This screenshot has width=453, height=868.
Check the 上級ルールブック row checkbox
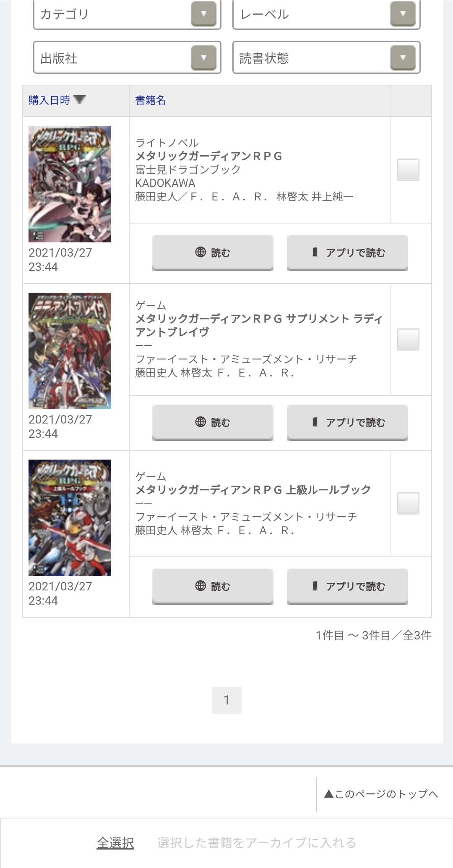pyautogui.click(x=408, y=503)
